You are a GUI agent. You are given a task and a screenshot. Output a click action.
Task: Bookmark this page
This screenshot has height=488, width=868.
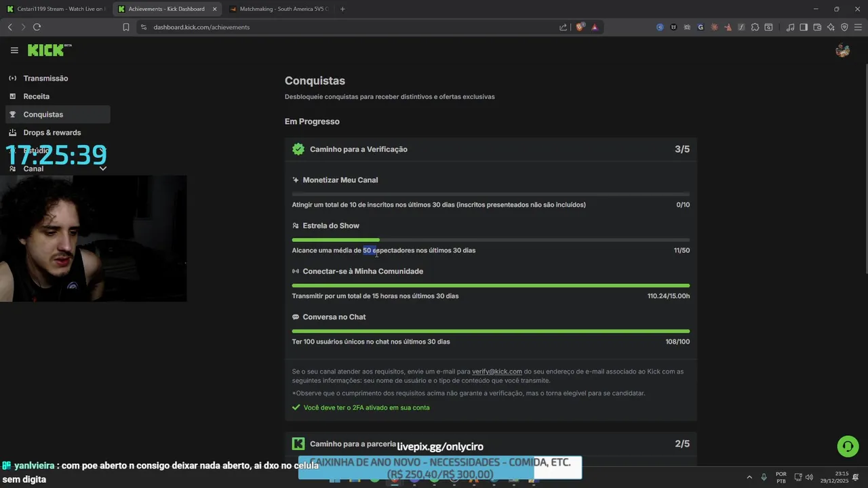click(x=125, y=27)
